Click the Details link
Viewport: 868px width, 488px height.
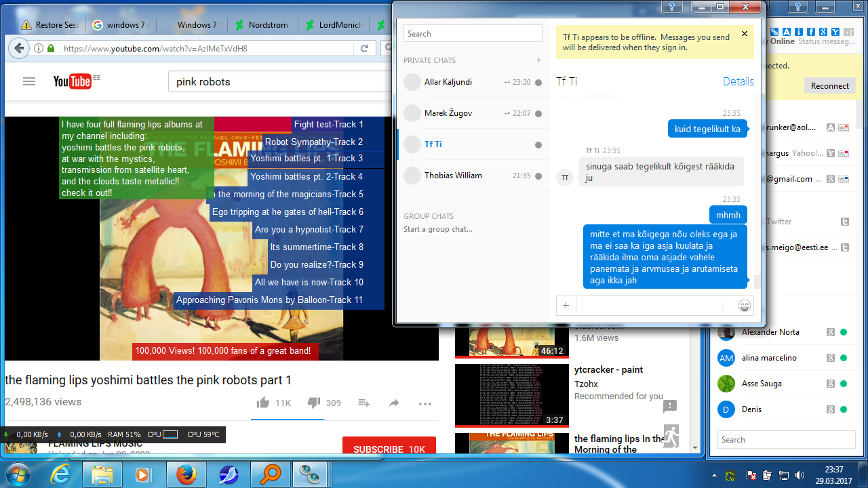[738, 81]
